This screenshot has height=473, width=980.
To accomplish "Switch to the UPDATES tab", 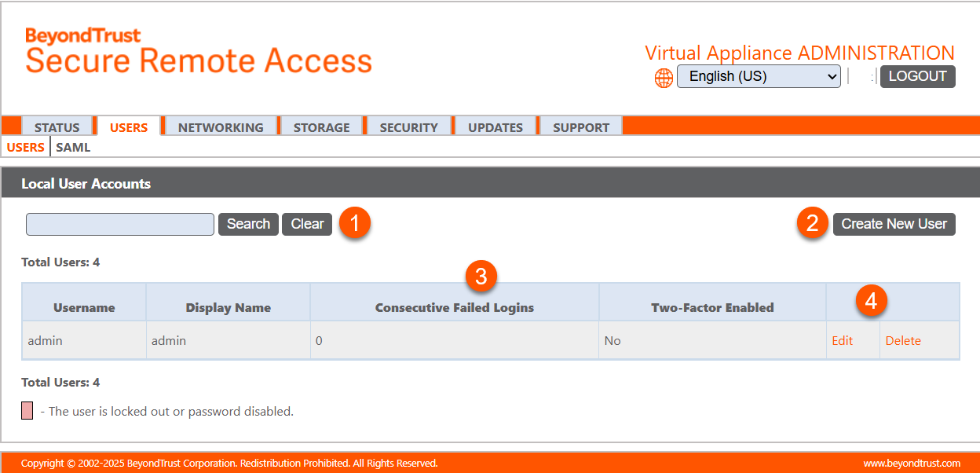I will click(x=495, y=127).
